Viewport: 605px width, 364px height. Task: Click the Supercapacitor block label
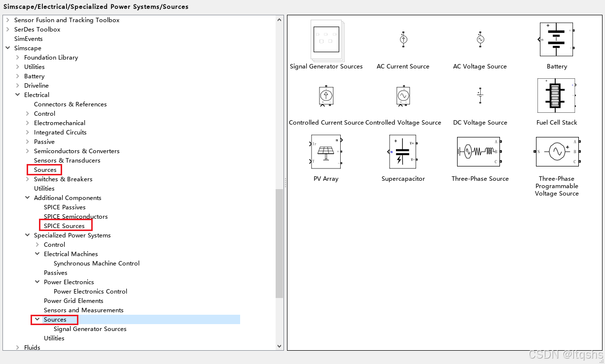point(403,179)
